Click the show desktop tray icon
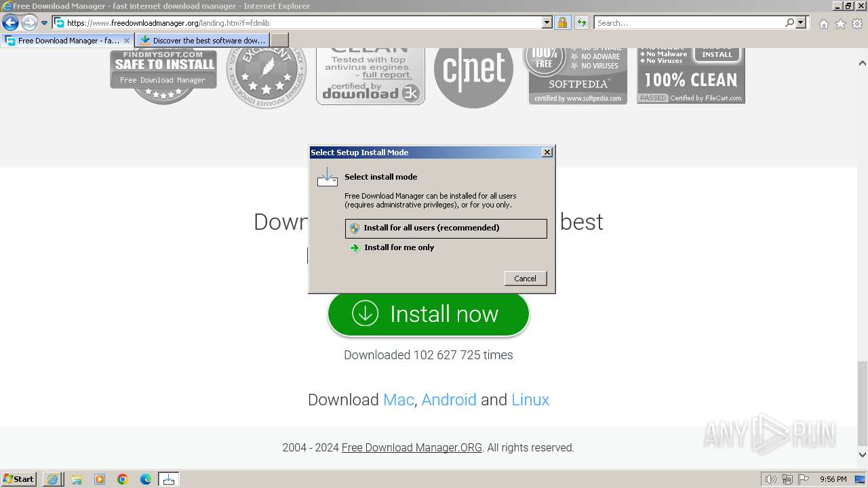 pos(861,479)
